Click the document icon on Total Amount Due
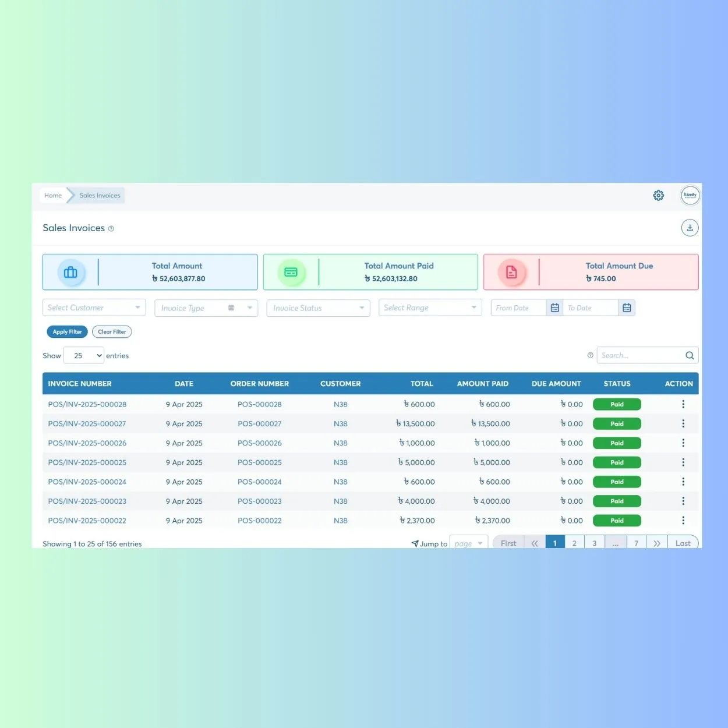This screenshot has height=728, width=728. (512, 272)
